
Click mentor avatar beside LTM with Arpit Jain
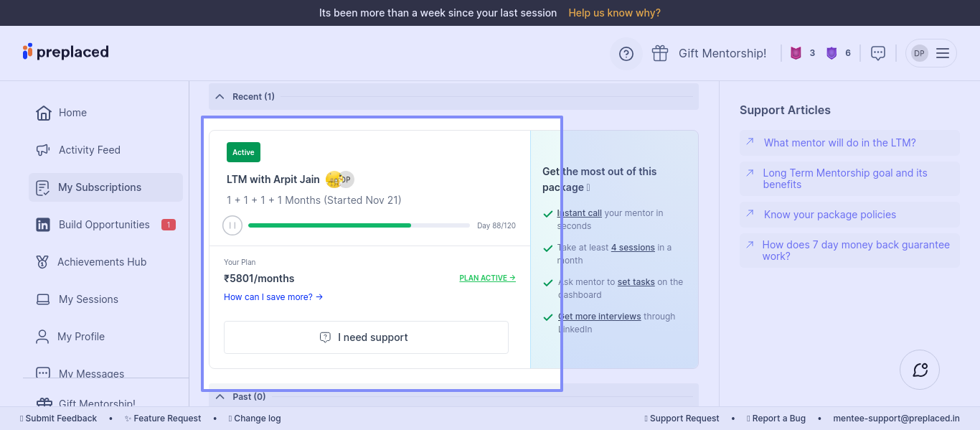[x=334, y=179]
